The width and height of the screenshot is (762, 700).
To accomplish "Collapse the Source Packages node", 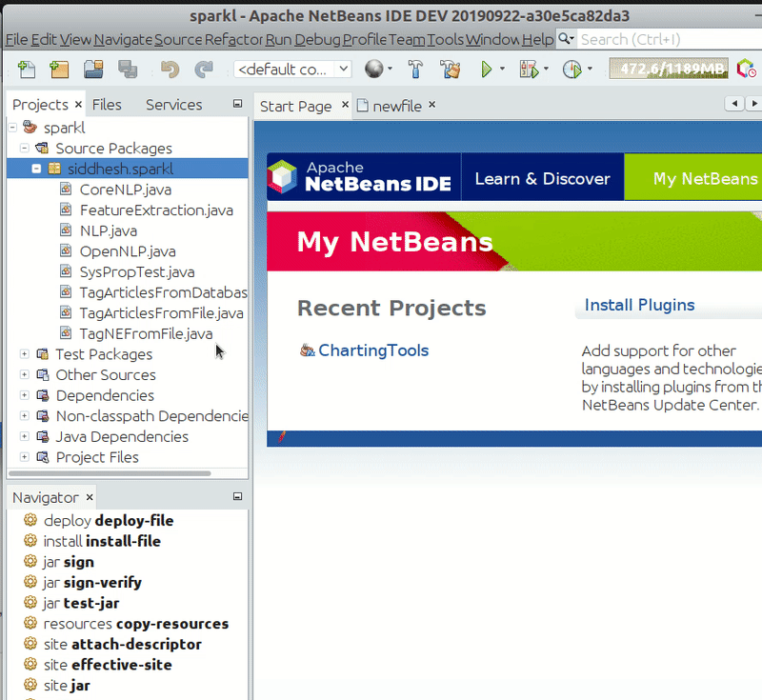I will pyautogui.click(x=25, y=148).
